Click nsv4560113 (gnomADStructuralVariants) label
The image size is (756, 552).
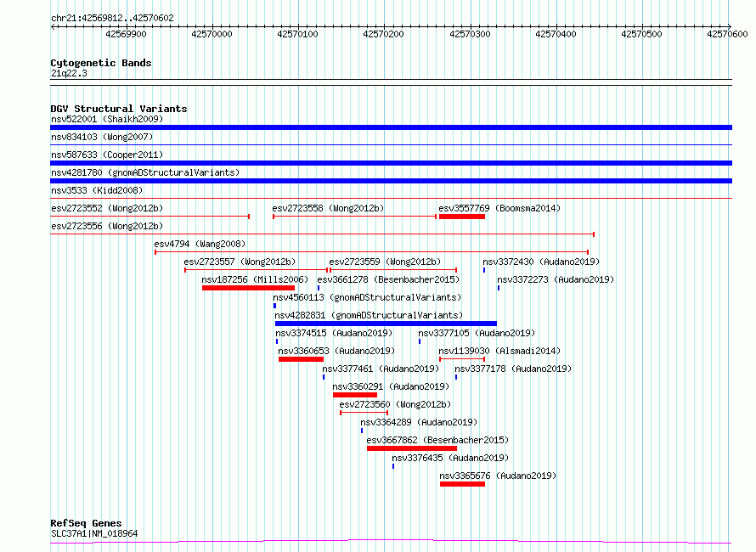pos(367,297)
